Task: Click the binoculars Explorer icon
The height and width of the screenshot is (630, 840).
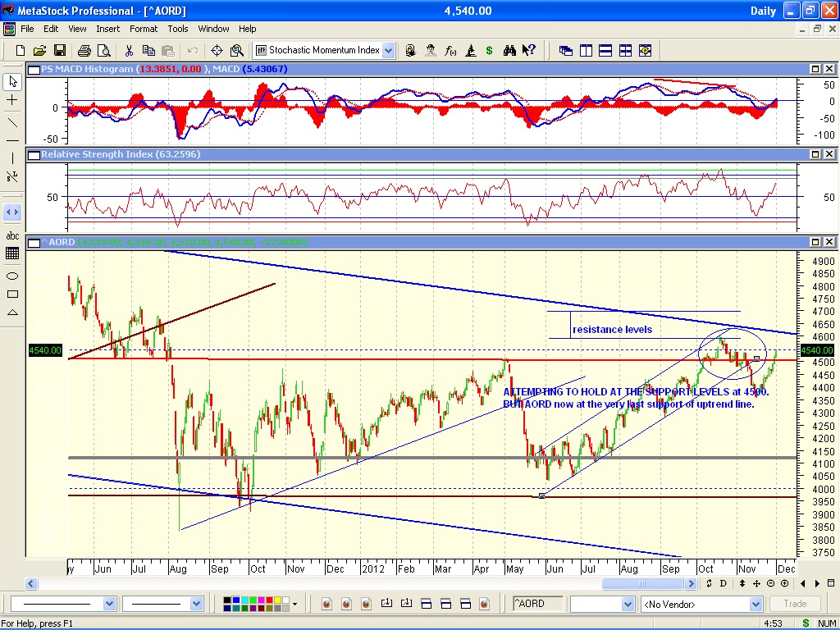Action: [x=509, y=50]
